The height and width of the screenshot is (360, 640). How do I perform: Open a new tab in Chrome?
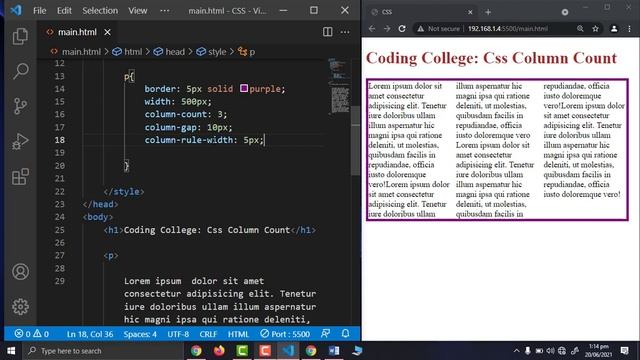coord(488,12)
